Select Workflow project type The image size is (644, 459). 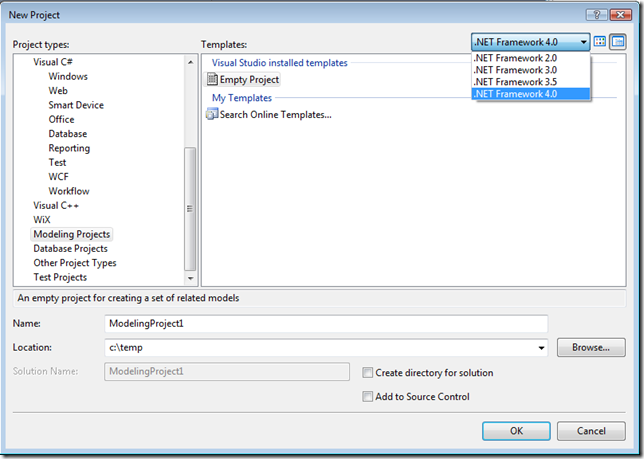click(x=69, y=191)
